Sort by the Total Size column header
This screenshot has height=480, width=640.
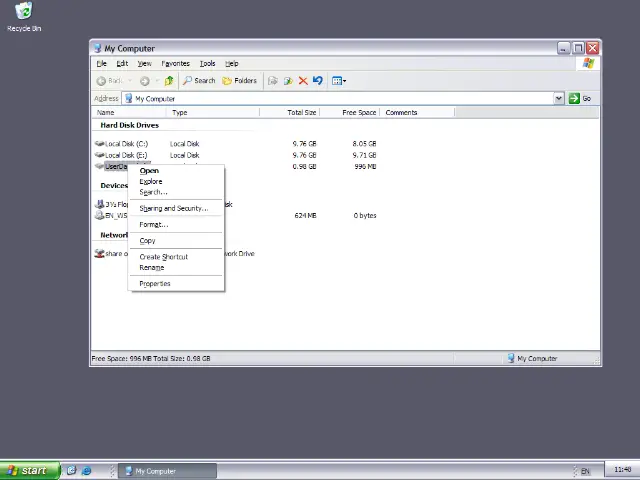pyautogui.click(x=289, y=113)
